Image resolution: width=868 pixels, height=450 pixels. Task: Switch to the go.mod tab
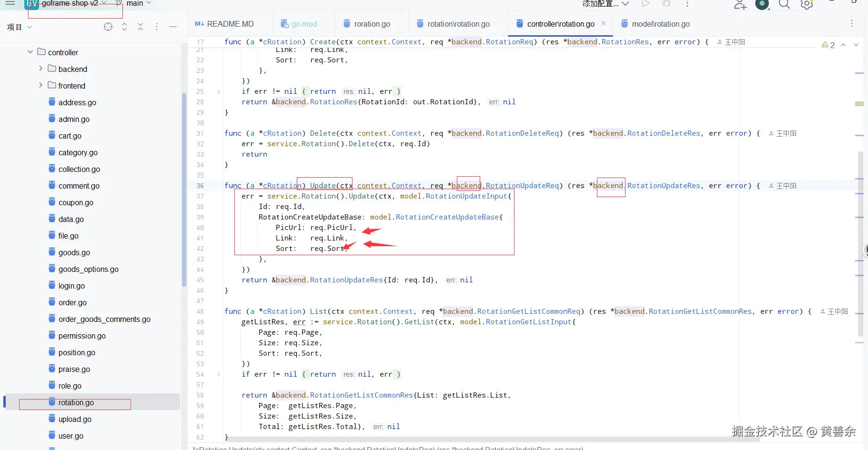pyautogui.click(x=299, y=24)
